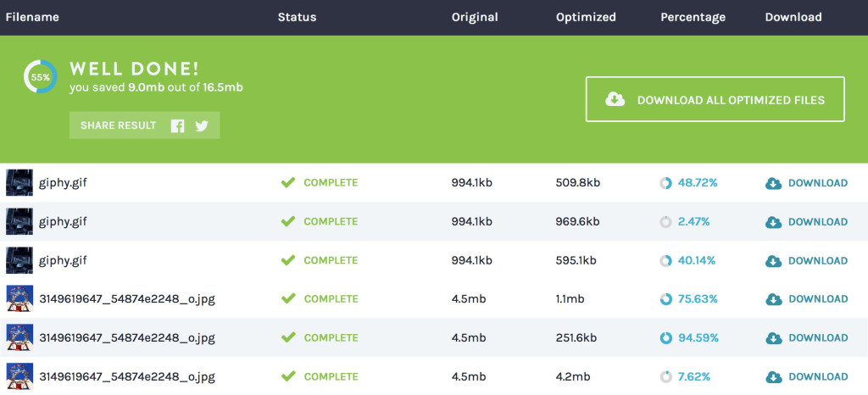The height and width of the screenshot is (395, 868).
Task: Select the 48.72% percentage value
Action: (698, 183)
